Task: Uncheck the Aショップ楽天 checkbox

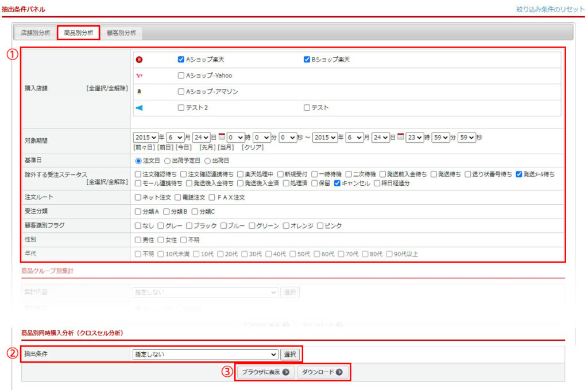Action: tap(181, 60)
